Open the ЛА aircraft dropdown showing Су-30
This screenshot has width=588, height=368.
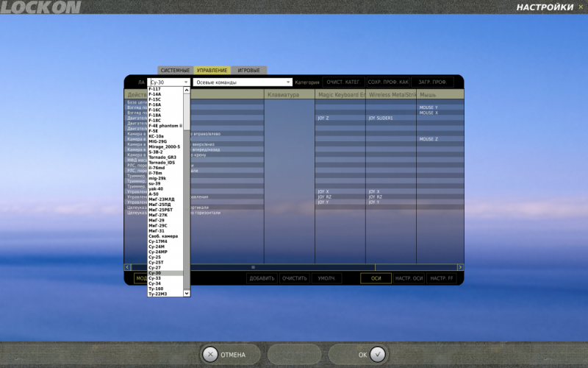click(x=169, y=82)
